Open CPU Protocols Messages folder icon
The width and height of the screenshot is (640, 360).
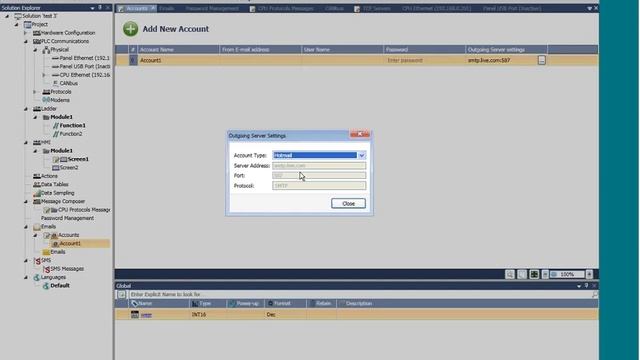click(54, 210)
